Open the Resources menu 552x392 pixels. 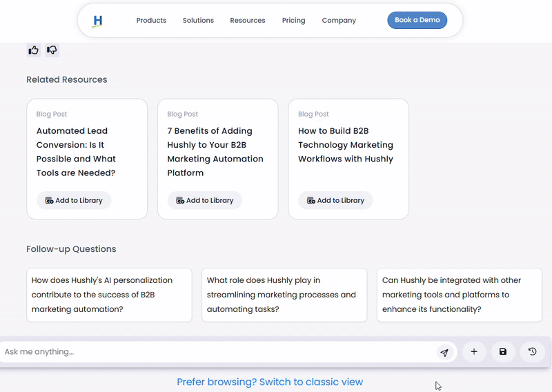coord(248,21)
